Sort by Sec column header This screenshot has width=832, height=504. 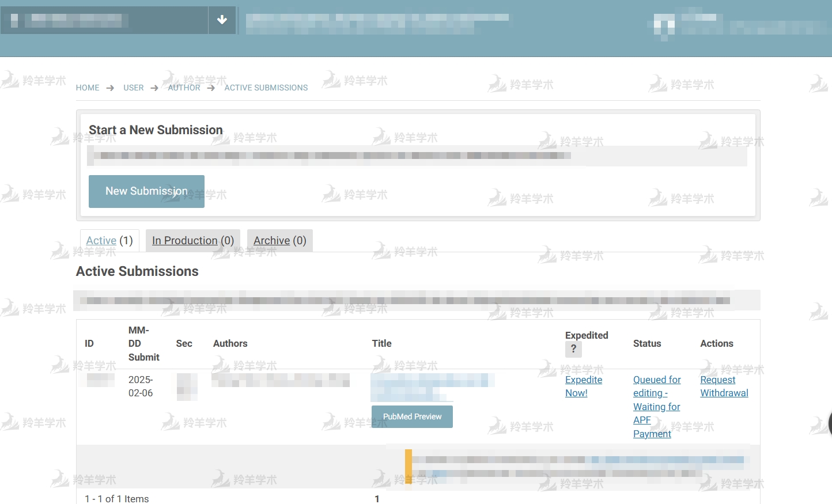click(x=184, y=343)
